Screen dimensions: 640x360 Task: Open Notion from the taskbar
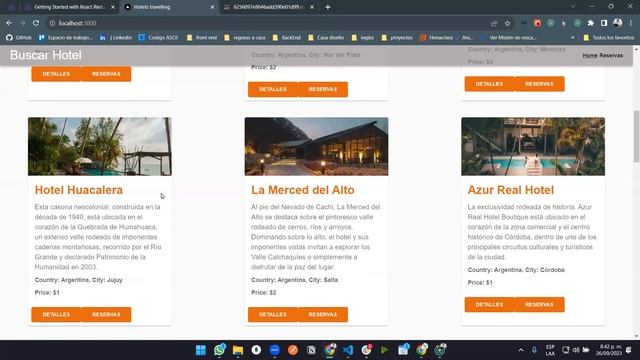[x=311, y=350]
